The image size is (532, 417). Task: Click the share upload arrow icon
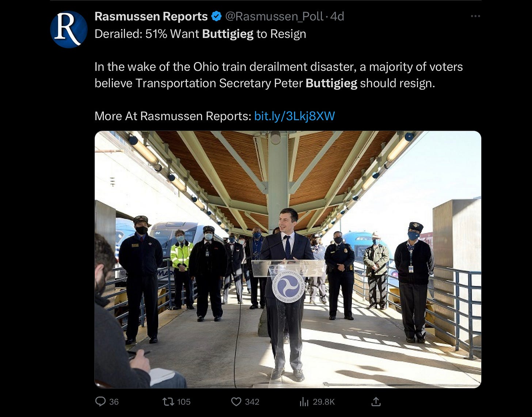(376, 402)
